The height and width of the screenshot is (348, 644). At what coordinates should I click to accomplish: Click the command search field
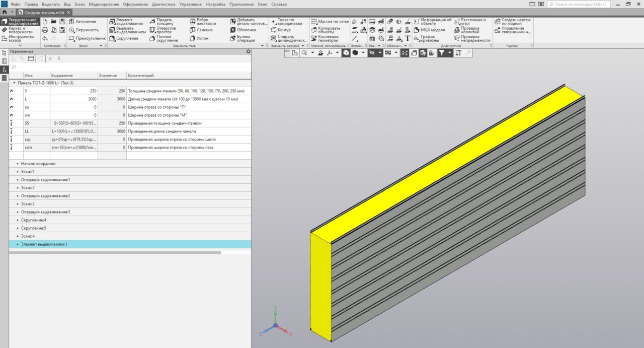pos(579,4)
